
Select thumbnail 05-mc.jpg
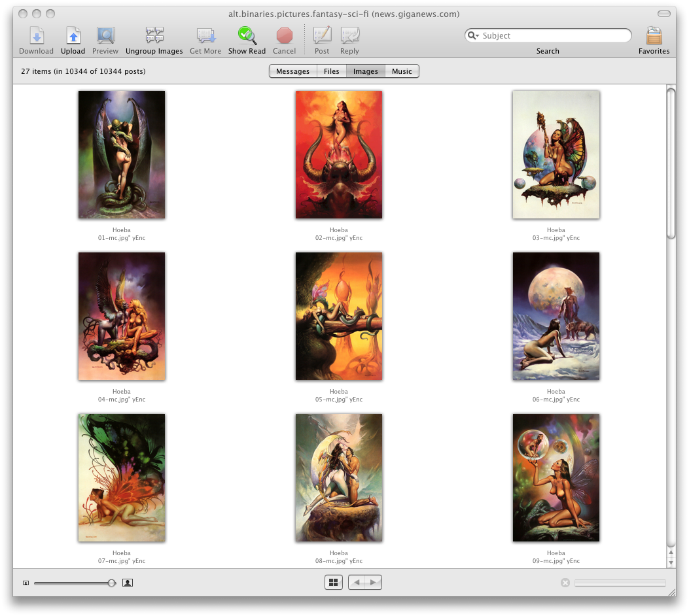coord(339,316)
